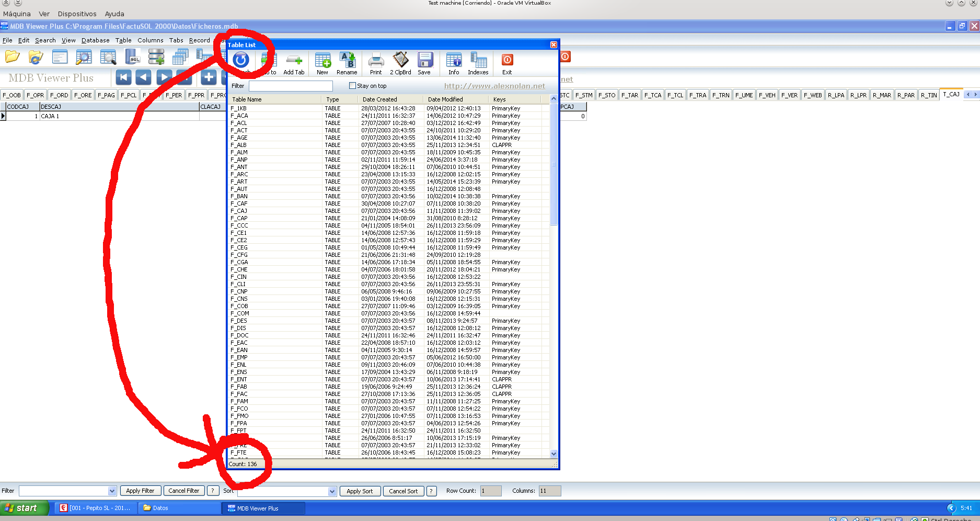Enable the Stay on top checkbox
The height and width of the screenshot is (521, 980).
pyautogui.click(x=352, y=86)
